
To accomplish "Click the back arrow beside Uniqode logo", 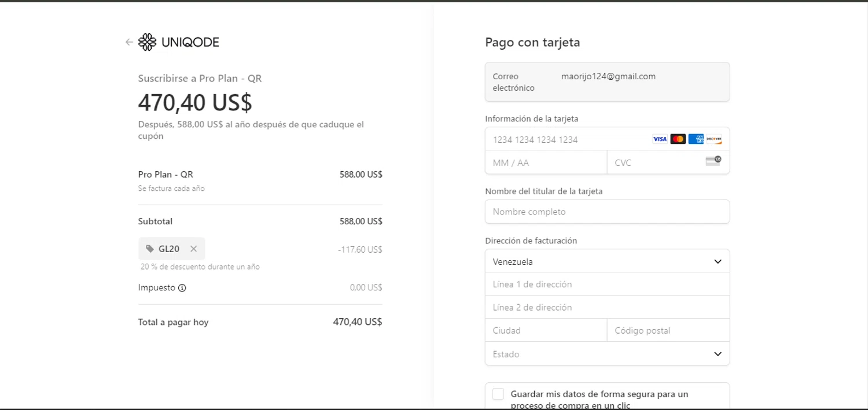I will pos(129,42).
